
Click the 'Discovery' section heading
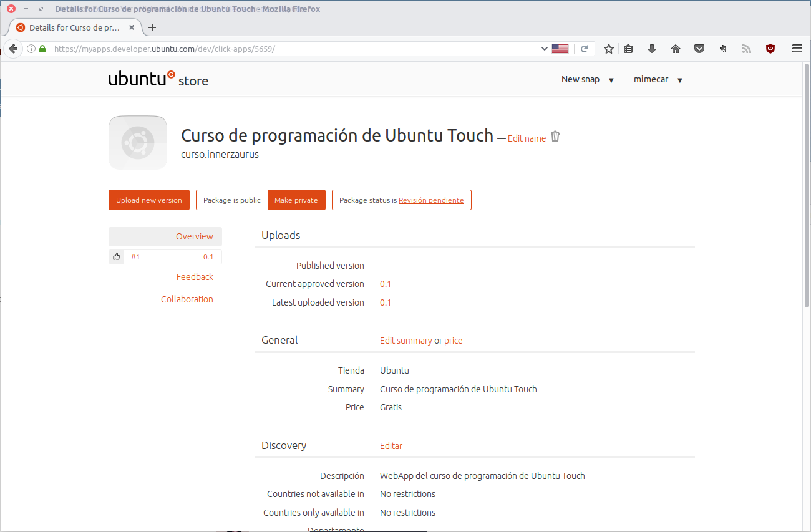click(x=284, y=445)
